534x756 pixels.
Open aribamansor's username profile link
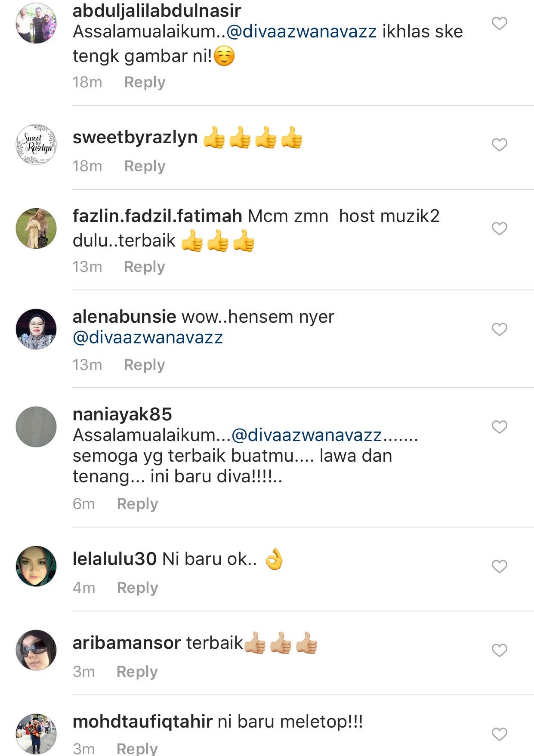click(127, 643)
